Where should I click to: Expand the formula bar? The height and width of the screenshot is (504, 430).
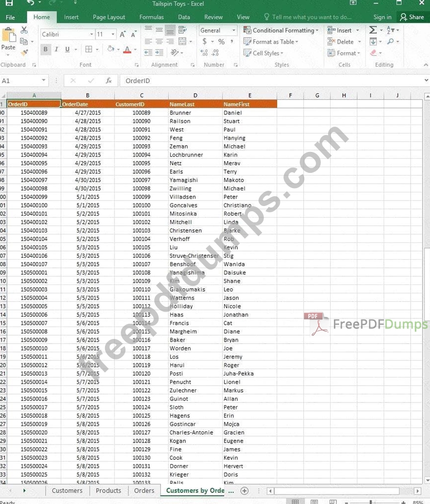[426, 80]
